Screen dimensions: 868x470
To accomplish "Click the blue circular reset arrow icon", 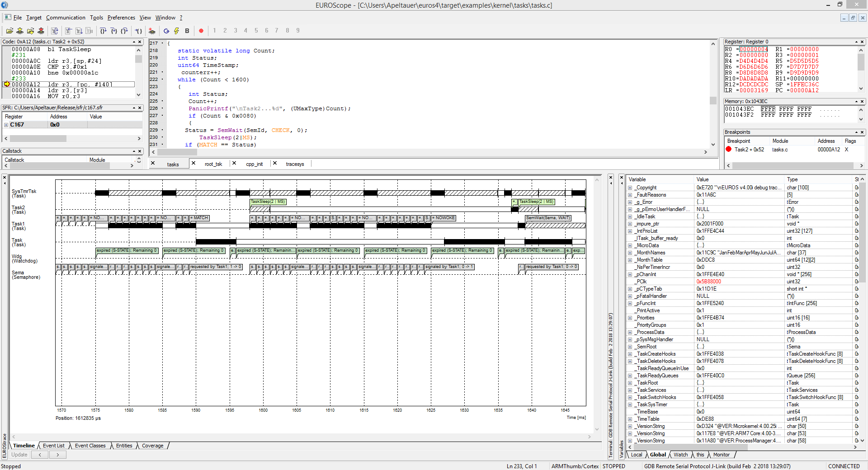I will click(166, 31).
